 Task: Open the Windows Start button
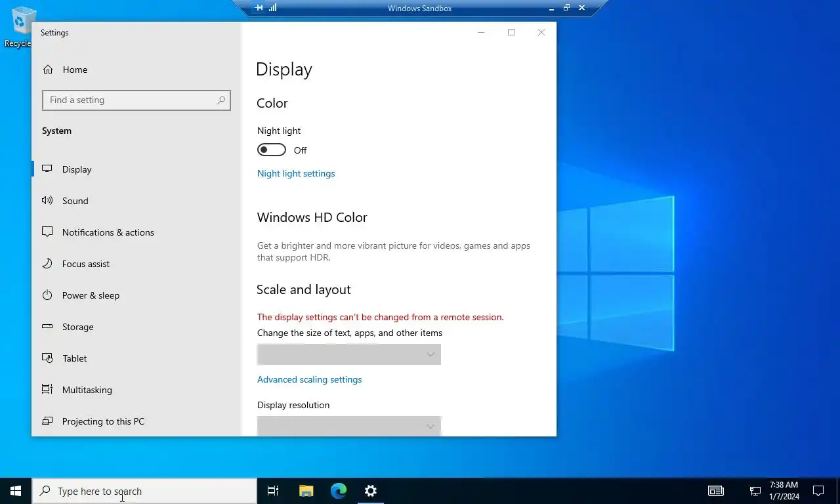(x=16, y=491)
